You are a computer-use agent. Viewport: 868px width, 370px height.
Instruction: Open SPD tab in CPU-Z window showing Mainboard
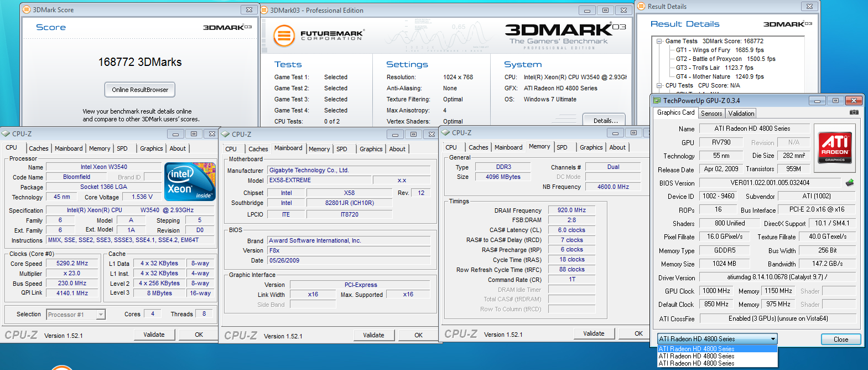tap(342, 149)
